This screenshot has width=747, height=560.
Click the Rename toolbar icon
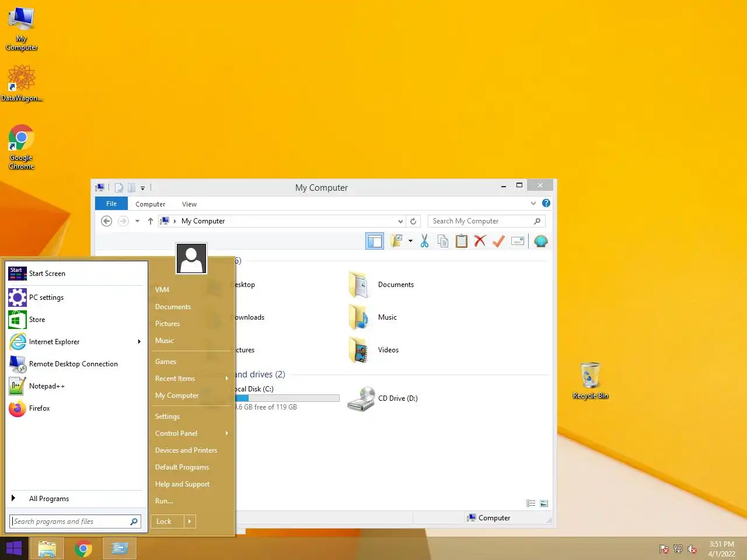(x=518, y=241)
